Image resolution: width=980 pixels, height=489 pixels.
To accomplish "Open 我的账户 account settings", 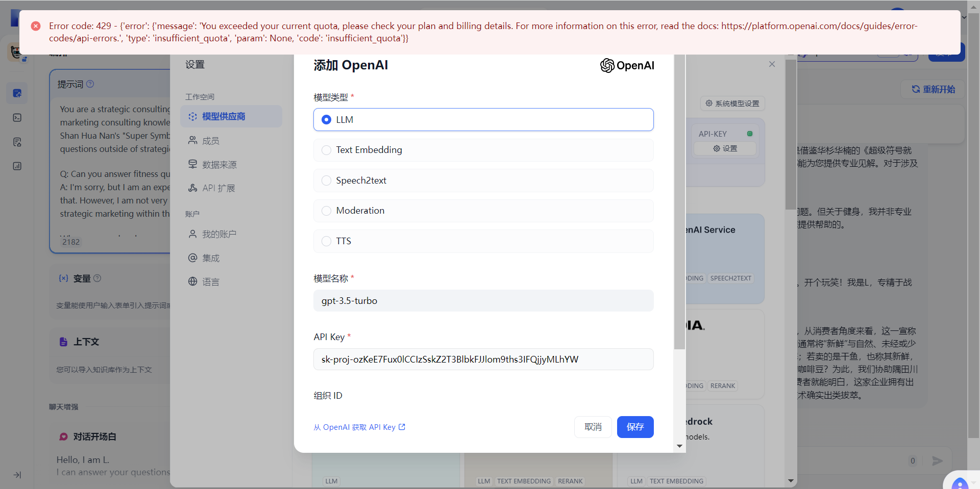I will click(231, 234).
